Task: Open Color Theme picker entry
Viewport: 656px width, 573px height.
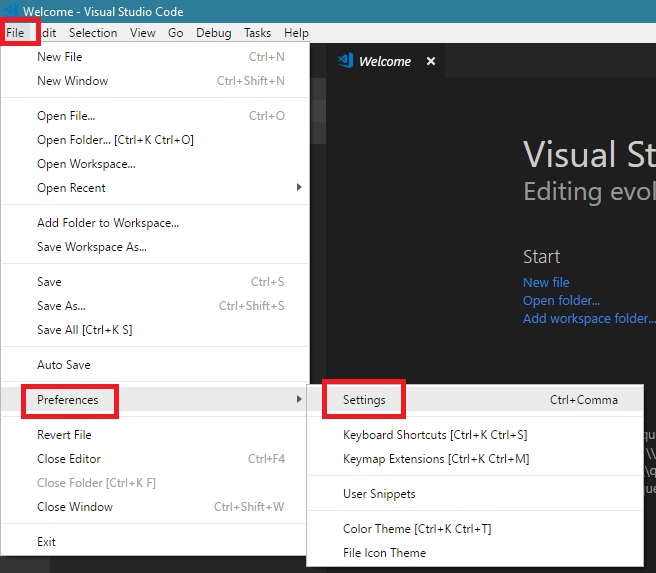Action: pos(416,529)
